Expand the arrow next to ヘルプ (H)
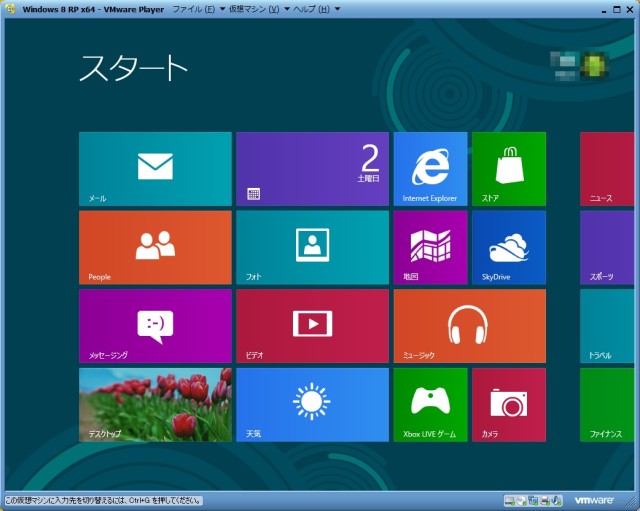 coord(337,9)
